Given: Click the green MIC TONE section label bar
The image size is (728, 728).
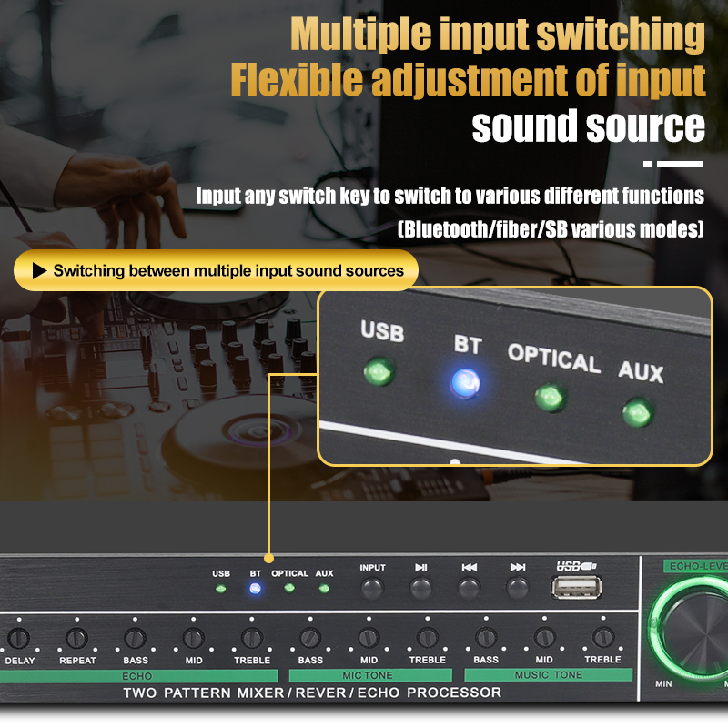Looking at the screenshot, I should [x=370, y=675].
